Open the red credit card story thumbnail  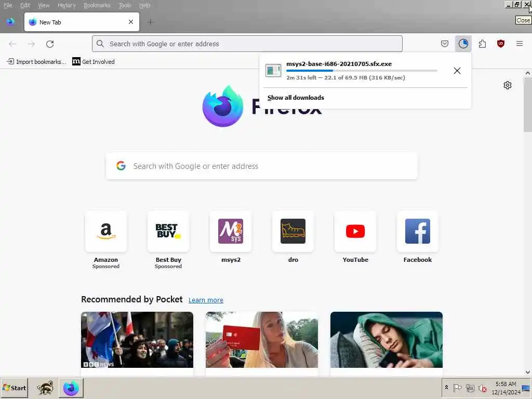click(262, 340)
